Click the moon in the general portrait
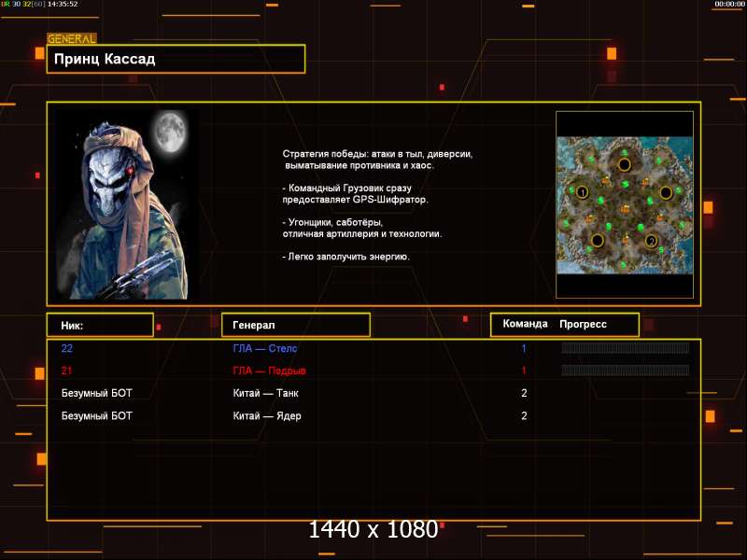The height and width of the screenshot is (560, 747). (x=171, y=131)
